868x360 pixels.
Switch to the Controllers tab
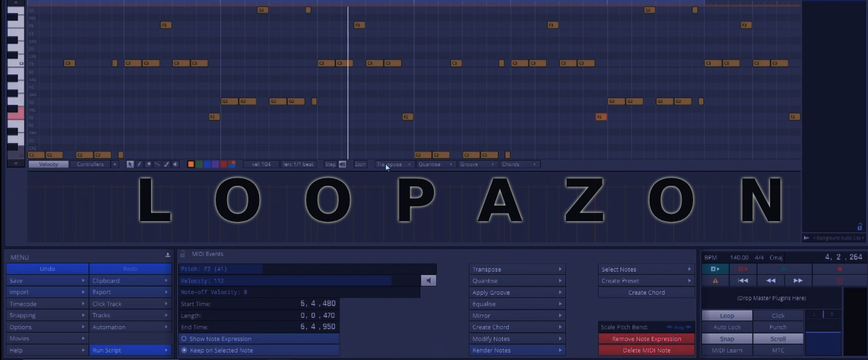(90, 164)
